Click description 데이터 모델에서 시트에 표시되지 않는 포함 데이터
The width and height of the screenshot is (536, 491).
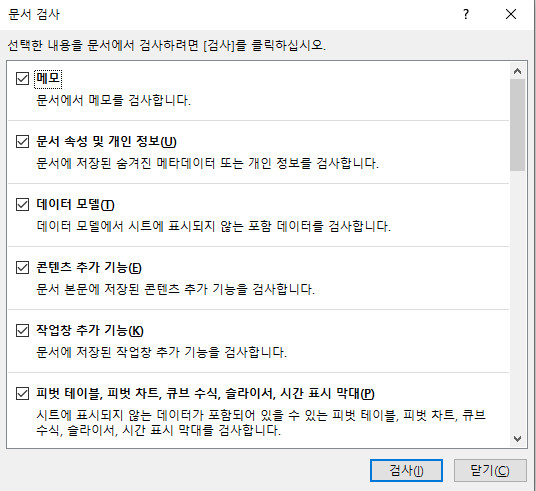[213, 226]
